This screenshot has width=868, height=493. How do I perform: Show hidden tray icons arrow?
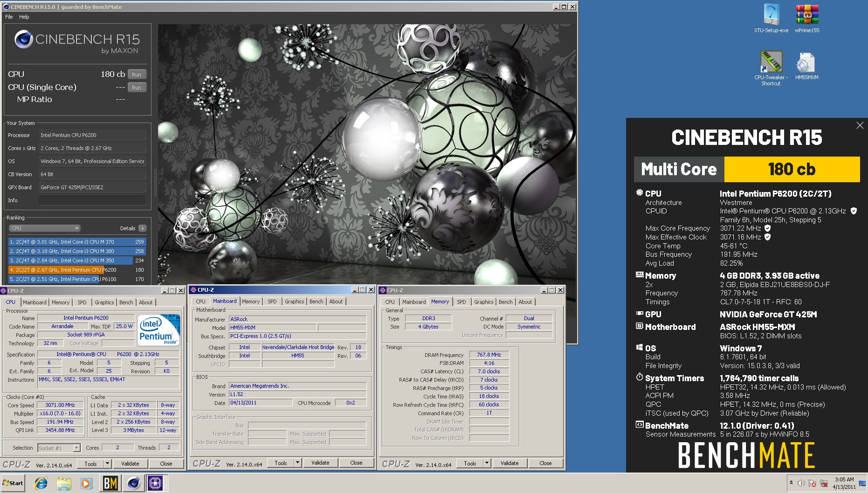click(x=791, y=483)
